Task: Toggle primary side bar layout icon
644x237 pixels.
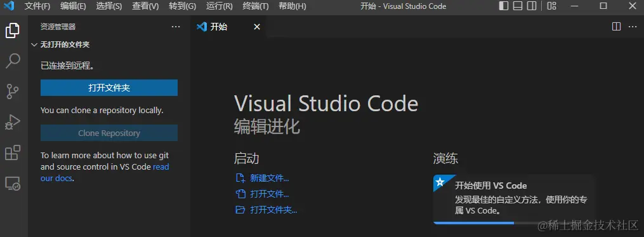Action: [x=503, y=6]
